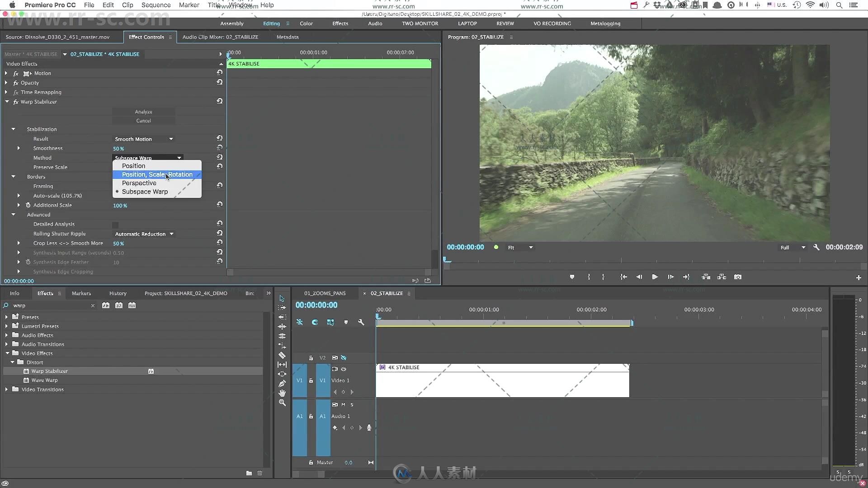The width and height of the screenshot is (868, 488).
Task: Select the Pen tool
Action: [x=282, y=384]
